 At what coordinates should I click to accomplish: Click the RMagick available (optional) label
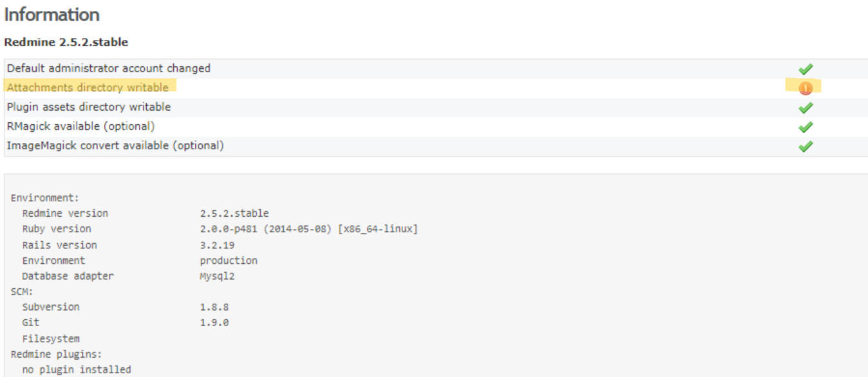pos(80,126)
